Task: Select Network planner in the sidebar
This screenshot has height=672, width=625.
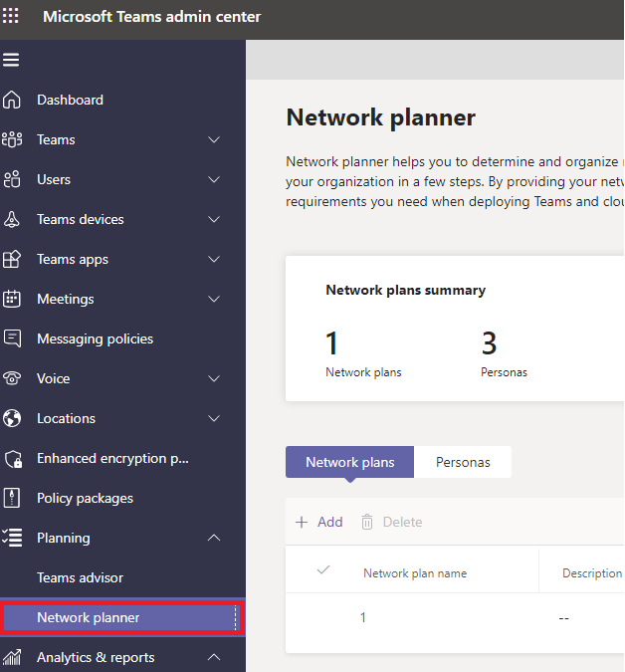Action: [122, 617]
